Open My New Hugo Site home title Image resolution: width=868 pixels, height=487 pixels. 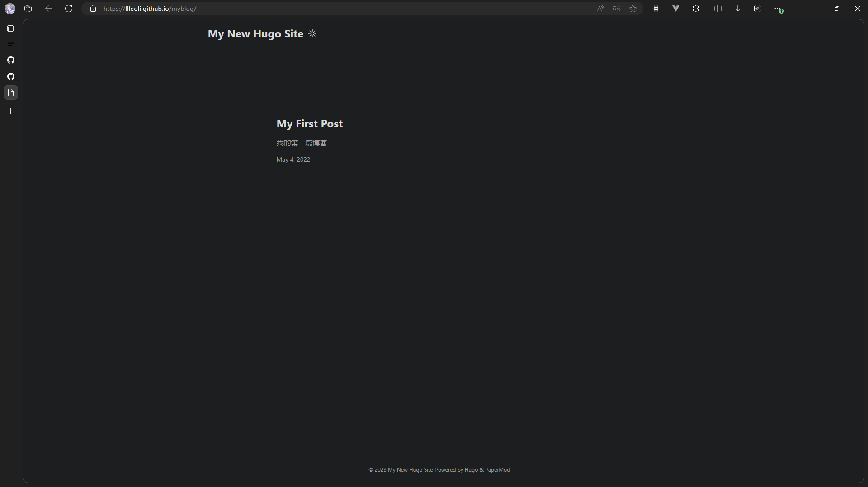[x=255, y=34]
